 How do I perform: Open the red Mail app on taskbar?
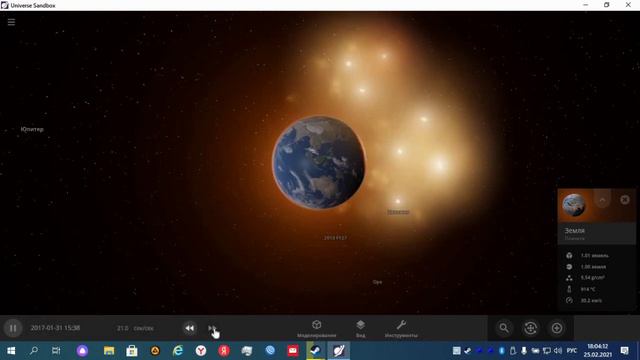click(293, 351)
